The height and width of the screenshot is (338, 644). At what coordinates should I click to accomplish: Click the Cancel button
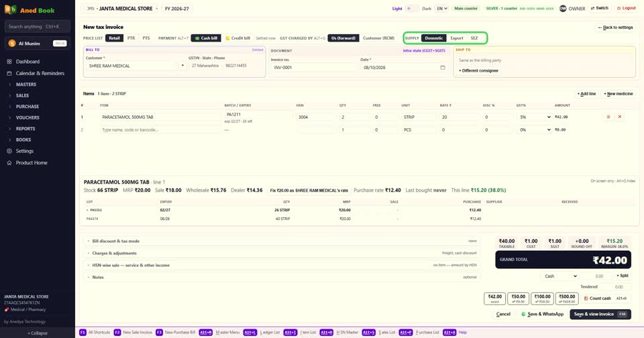click(503, 314)
